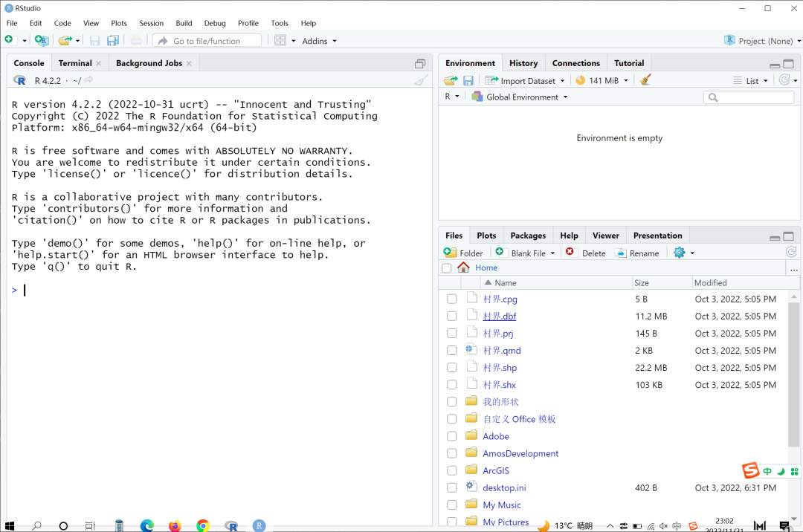803x532 pixels.
Task: Switch to the Packages tab
Action: [x=528, y=236]
